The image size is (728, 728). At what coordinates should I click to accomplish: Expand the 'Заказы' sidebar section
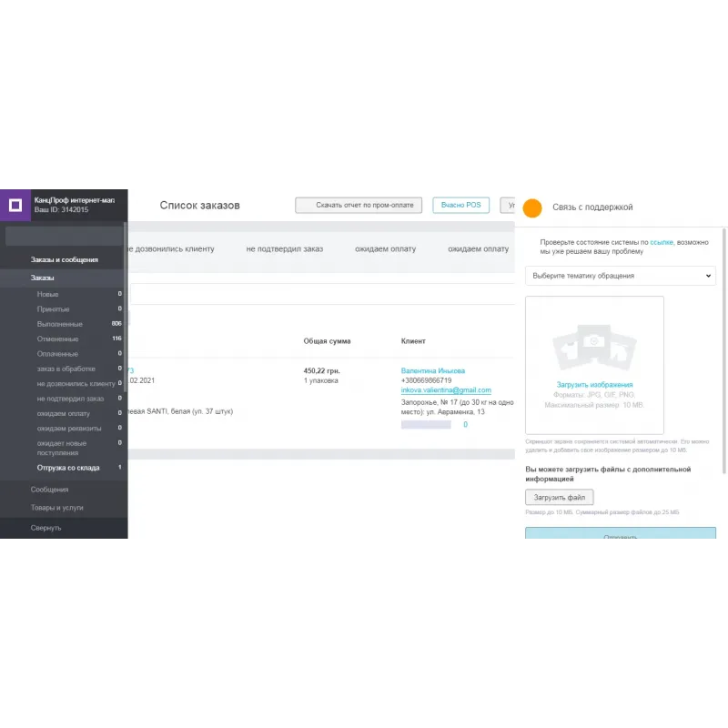pyautogui.click(x=42, y=278)
